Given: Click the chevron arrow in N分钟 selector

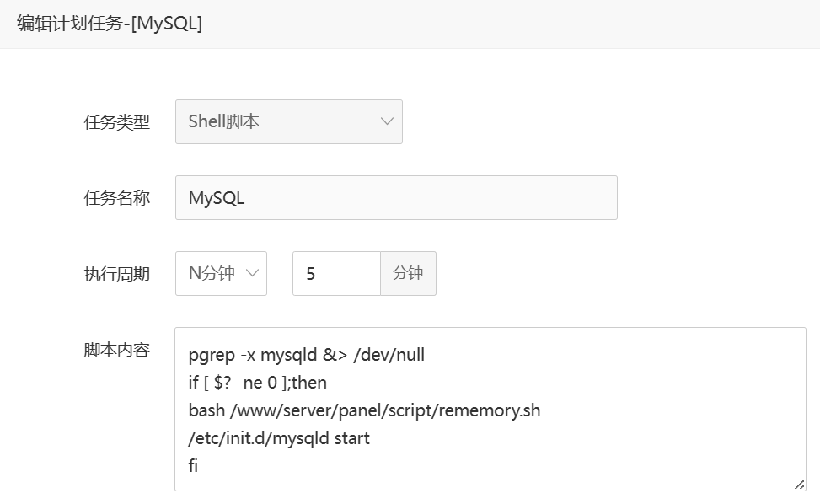Looking at the screenshot, I should pyautogui.click(x=251, y=273).
